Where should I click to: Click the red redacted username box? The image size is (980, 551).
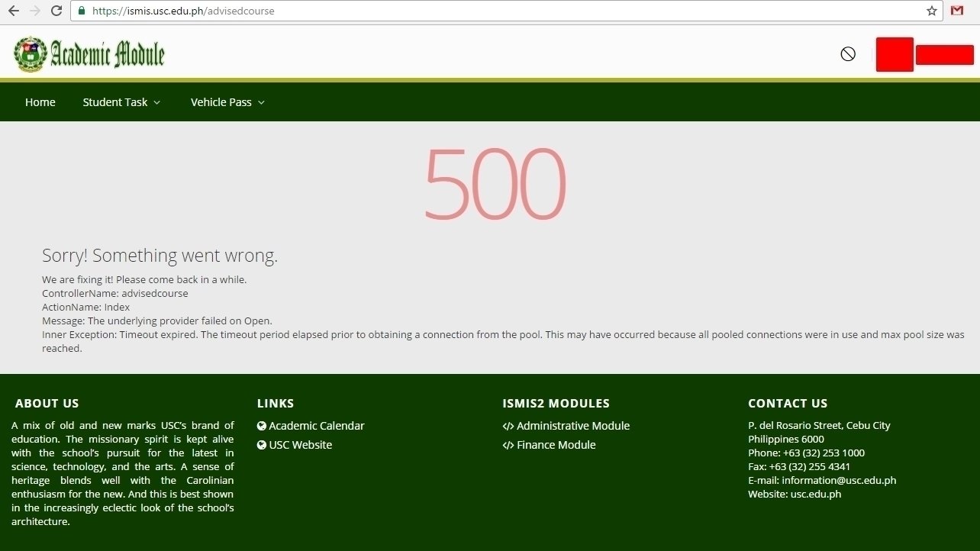pos(944,55)
